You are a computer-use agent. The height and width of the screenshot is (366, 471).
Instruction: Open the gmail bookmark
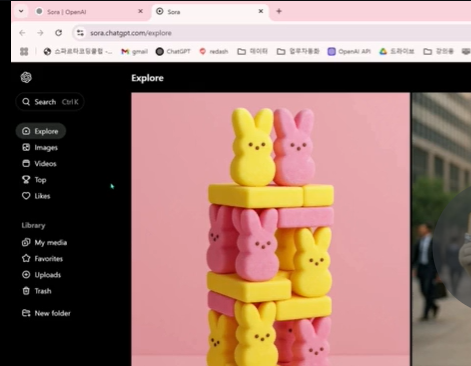134,51
